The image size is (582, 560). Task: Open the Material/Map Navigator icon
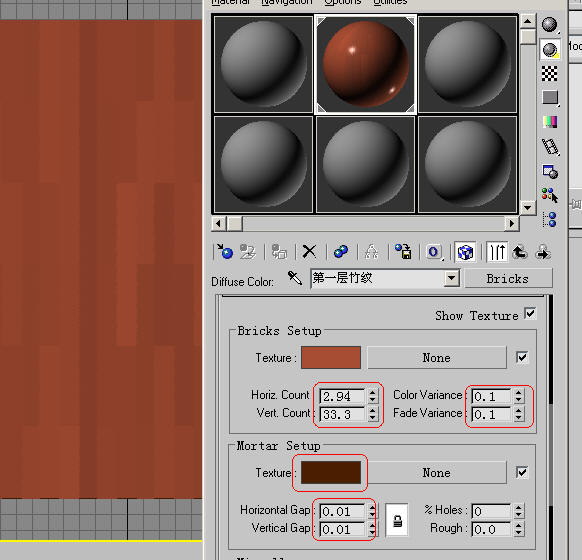click(550, 220)
